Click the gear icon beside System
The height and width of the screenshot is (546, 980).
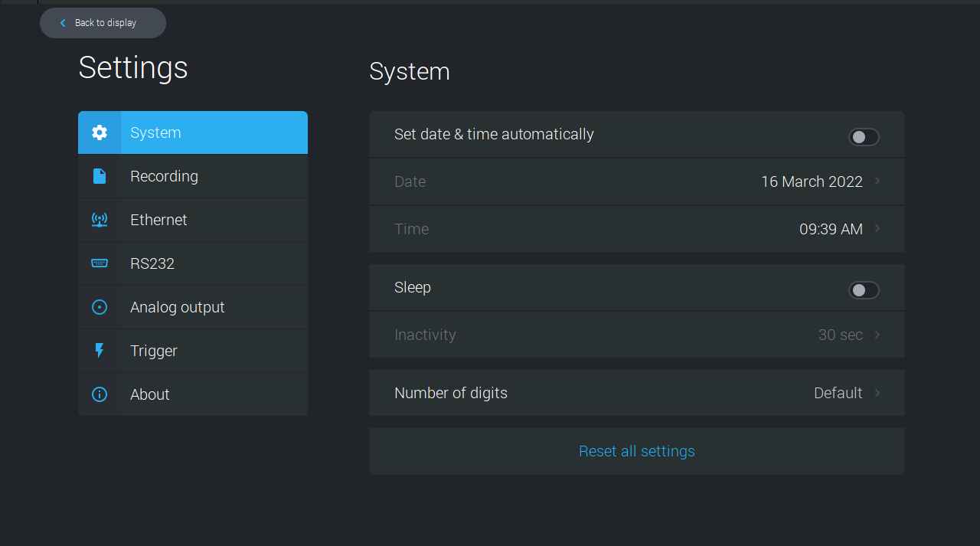coord(100,132)
